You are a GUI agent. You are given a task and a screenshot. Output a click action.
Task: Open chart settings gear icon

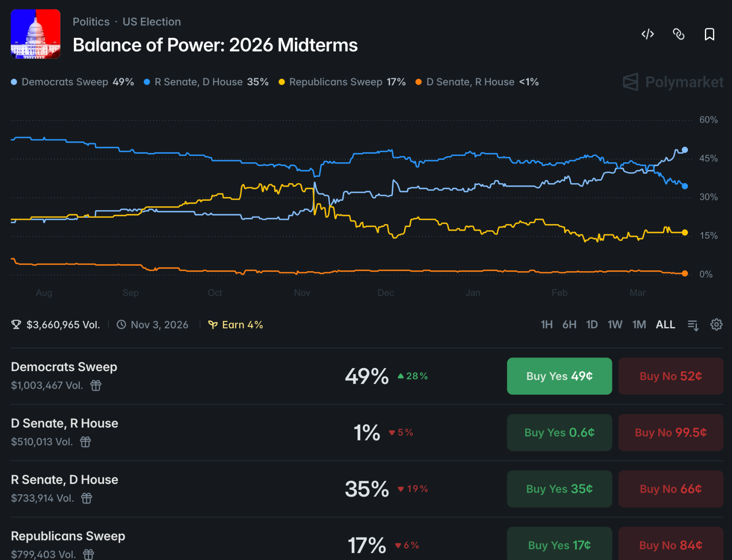point(716,324)
